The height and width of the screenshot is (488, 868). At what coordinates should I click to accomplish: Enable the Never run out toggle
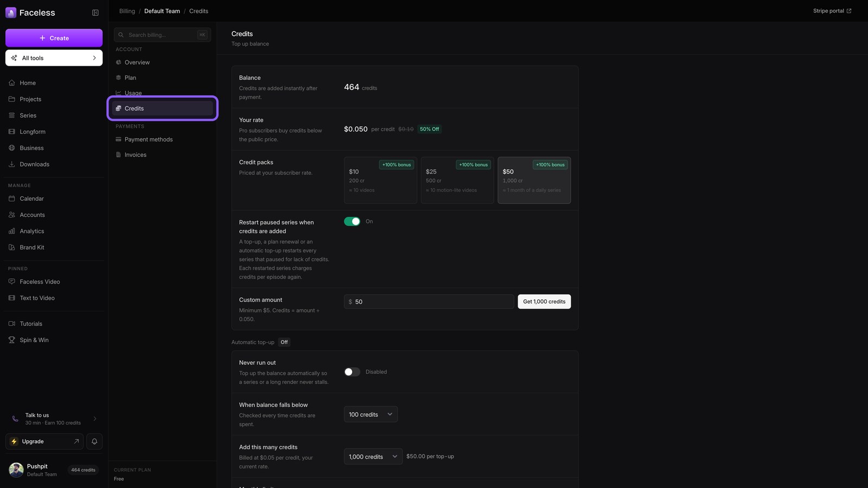point(352,372)
